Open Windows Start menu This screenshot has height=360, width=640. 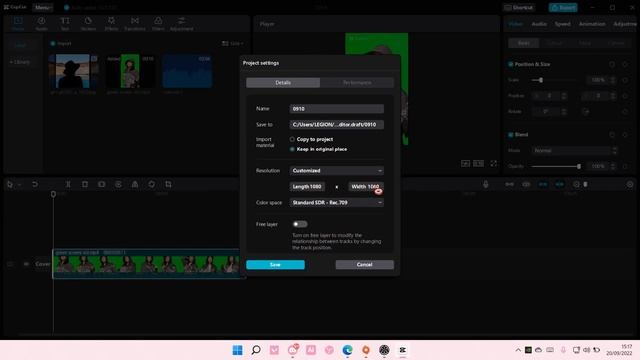point(237,350)
